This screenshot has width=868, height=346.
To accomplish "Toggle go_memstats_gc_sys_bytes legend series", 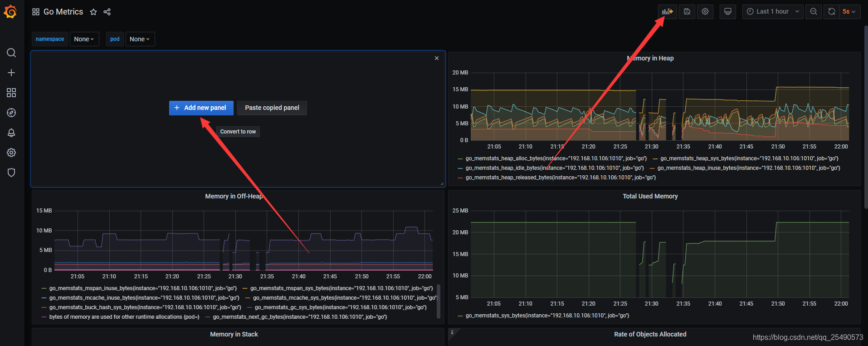I will pos(341,307).
